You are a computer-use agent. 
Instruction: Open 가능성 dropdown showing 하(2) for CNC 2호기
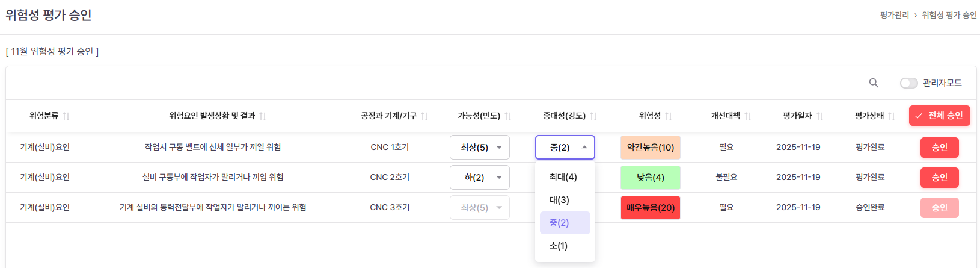point(480,178)
